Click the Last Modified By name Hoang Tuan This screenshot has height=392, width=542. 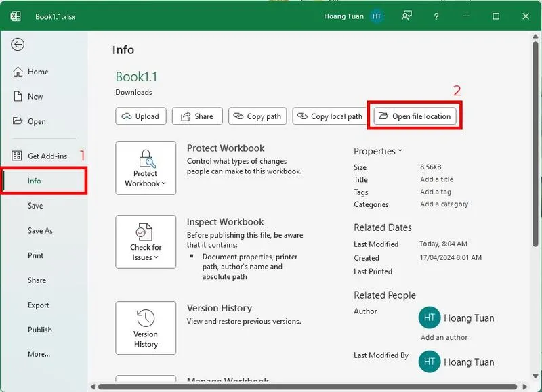[x=469, y=362]
